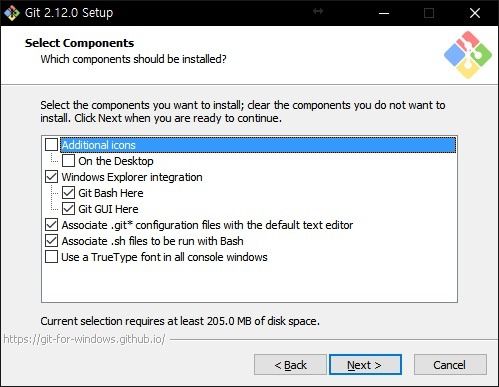Click empty area of components list
The width and height of the screenshot is (499, 387).
tap(249, 283)
